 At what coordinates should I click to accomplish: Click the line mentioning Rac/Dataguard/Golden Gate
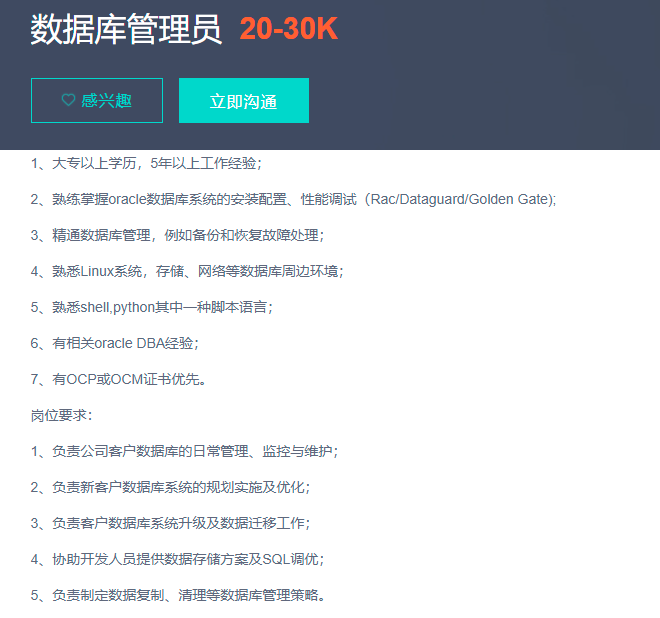click(293, 199)
